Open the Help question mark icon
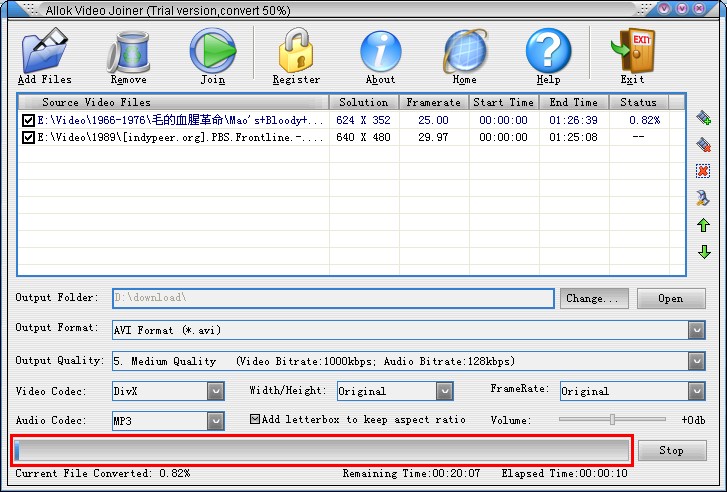The height and width of the screenshot is (492, 727). coord(548,51)
